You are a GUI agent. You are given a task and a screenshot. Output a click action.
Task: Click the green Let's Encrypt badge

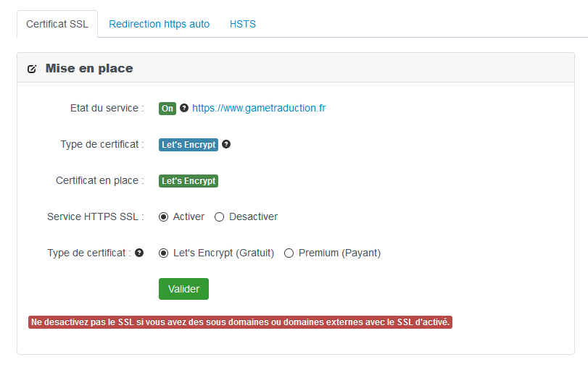point(189,181)
